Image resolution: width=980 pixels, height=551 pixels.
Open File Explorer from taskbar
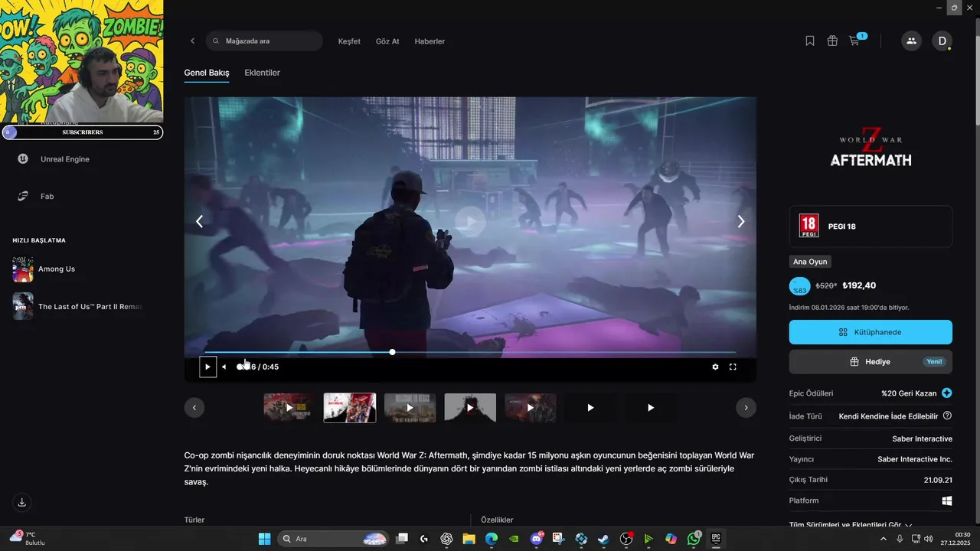pyautogui.click(x=469, y=539)
